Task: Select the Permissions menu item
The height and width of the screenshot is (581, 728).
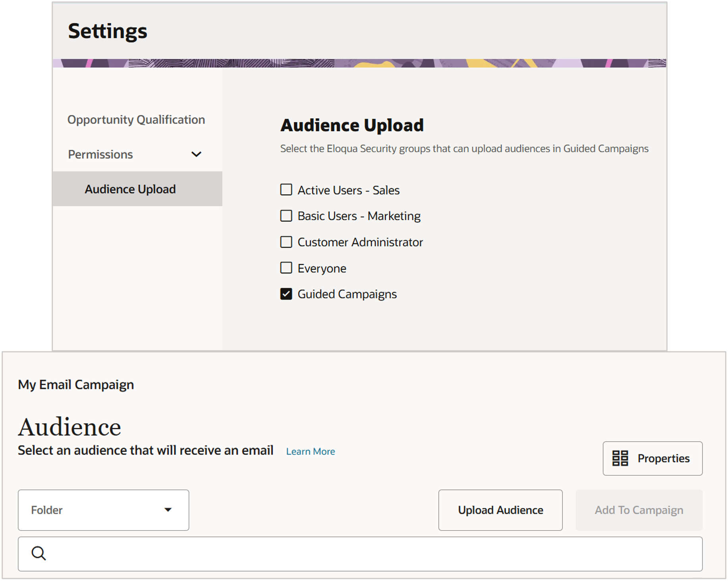Action: (x=100, y=154)
